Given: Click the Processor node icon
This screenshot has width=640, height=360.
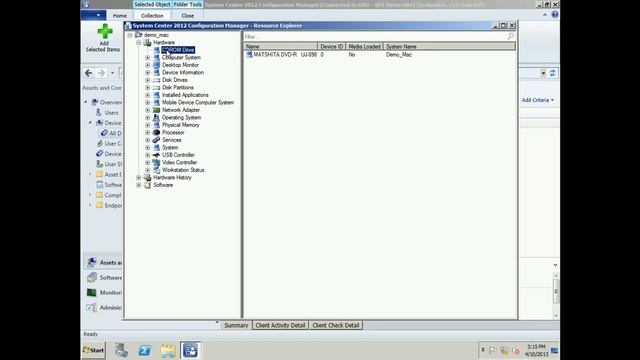Looking at the screenshot, I should tap(156, 132).
